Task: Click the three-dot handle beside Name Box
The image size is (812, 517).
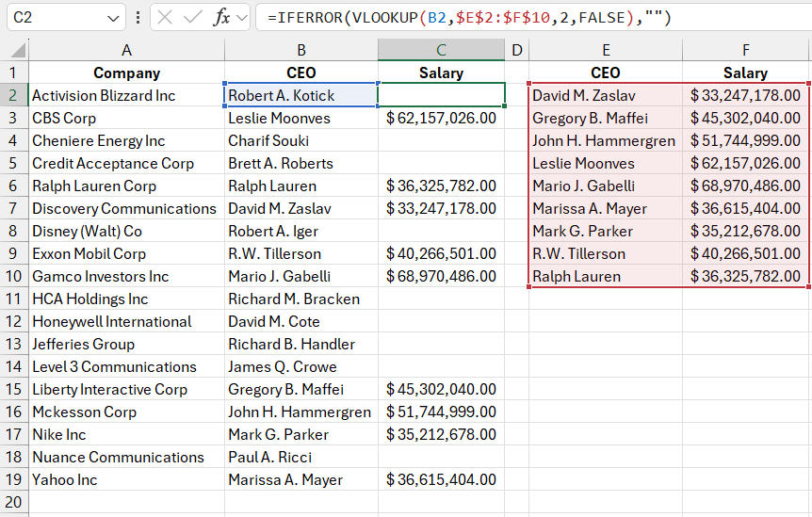Action: coord(138,18)
